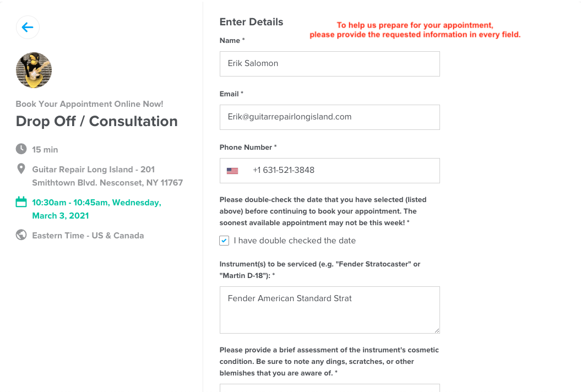Toggle 'I have double checked the date' checkbox
Image resolution: width=581 pixels, height=392 pixels.
[x=224, y=241]
